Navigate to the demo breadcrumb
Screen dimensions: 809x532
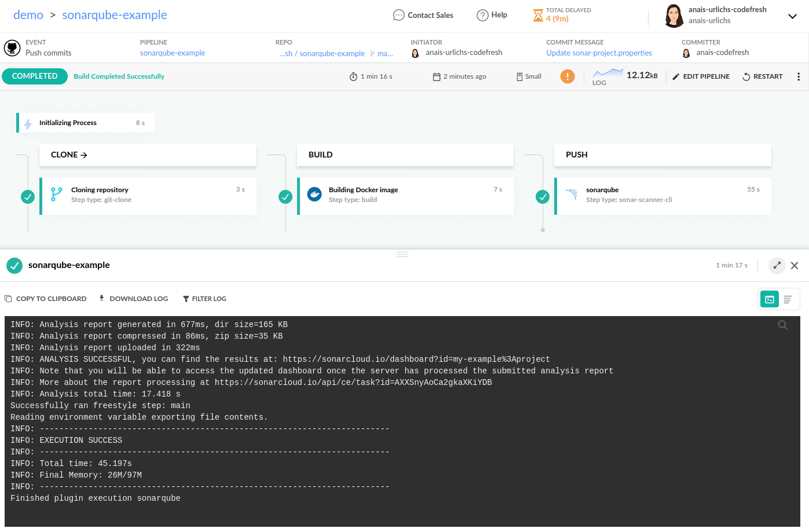(x=28, y=14)
